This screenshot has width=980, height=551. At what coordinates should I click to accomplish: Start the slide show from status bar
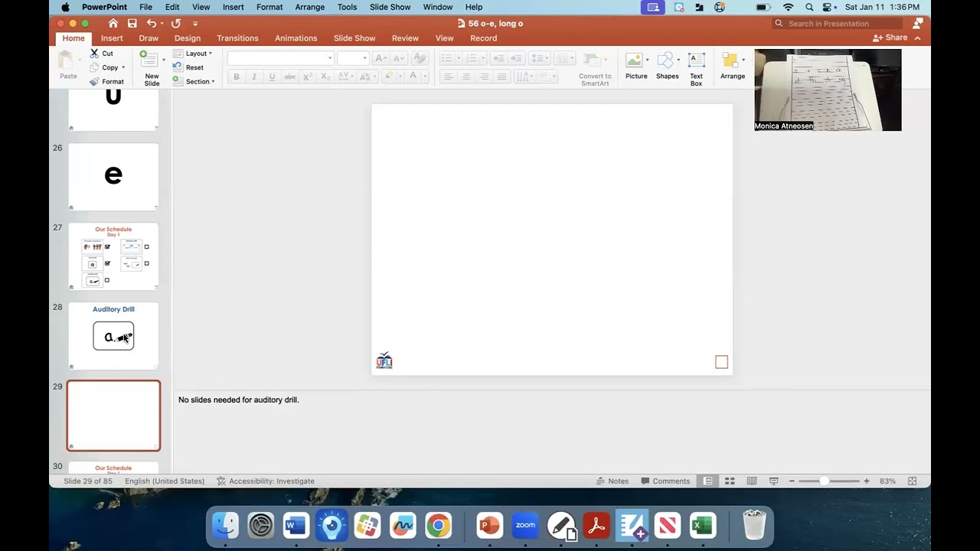click(773, 481)
